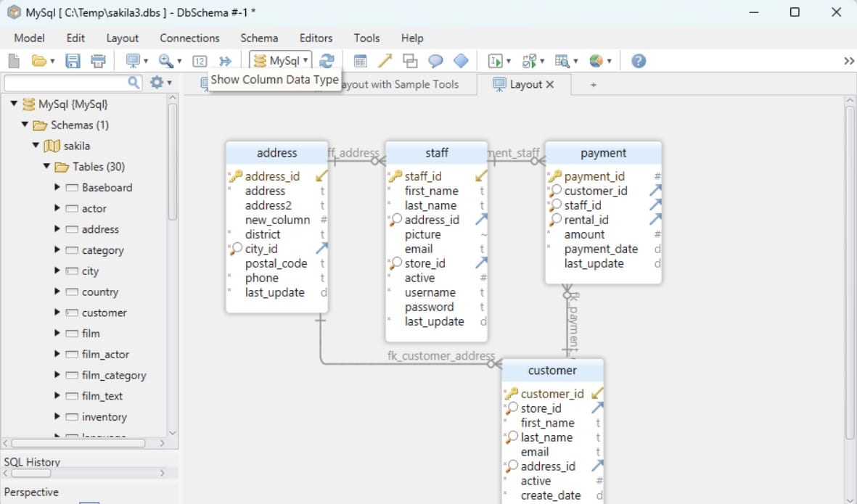Open the dropdown arrow next to the Open folder icon
Viewport: 857px width, 504px height.
(x=52, y=61)
